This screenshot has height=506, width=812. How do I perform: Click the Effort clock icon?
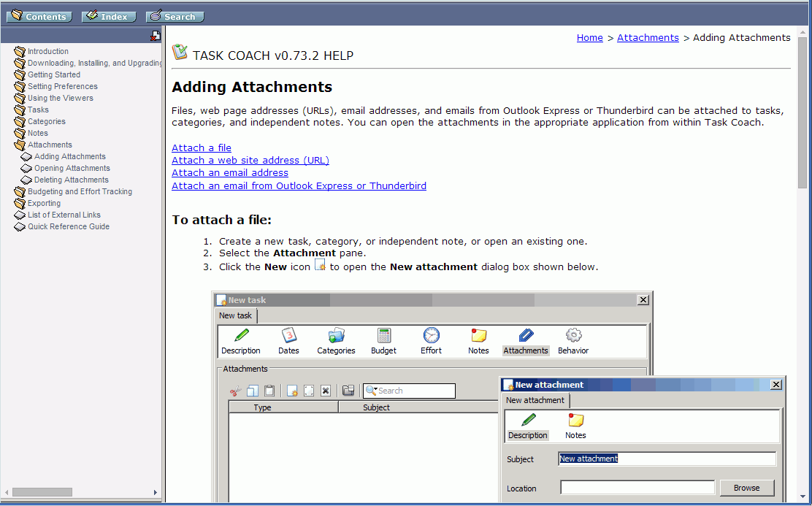coord(431,336)
